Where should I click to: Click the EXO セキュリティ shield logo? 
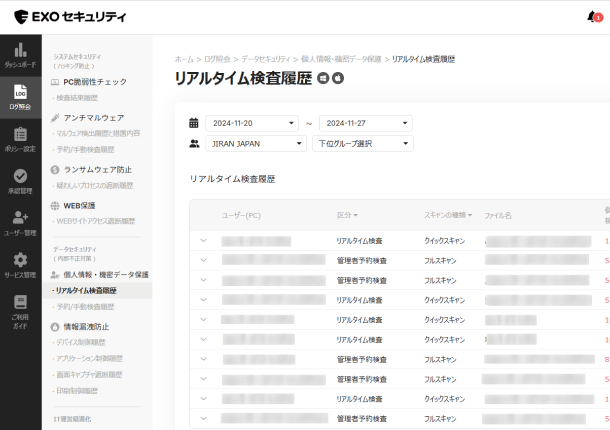click(21, 17)
